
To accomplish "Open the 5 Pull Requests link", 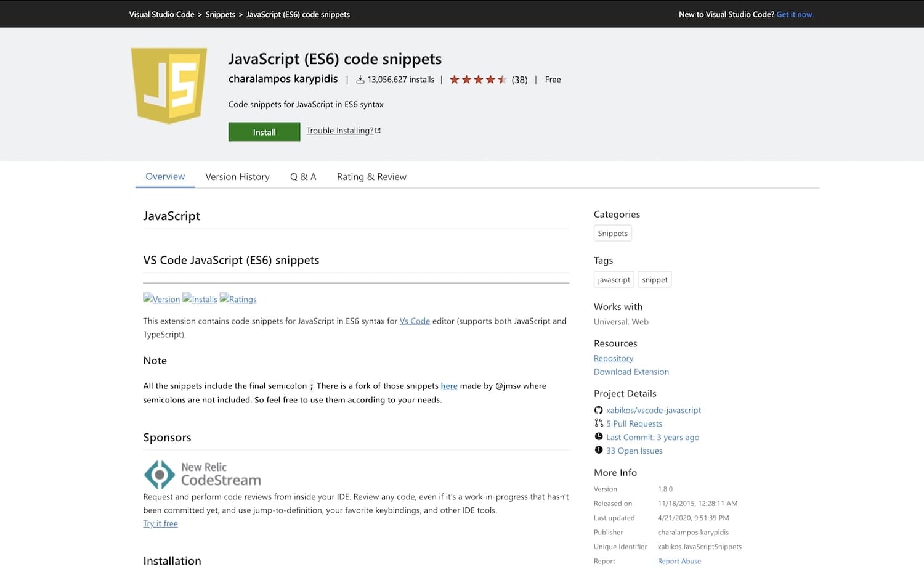I will click(x=634, y=423).
